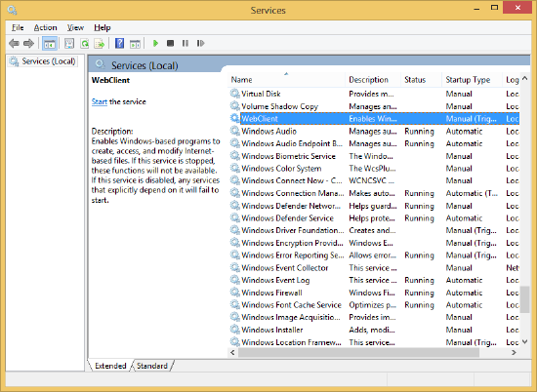Click the Start the service link

point(100,101)
